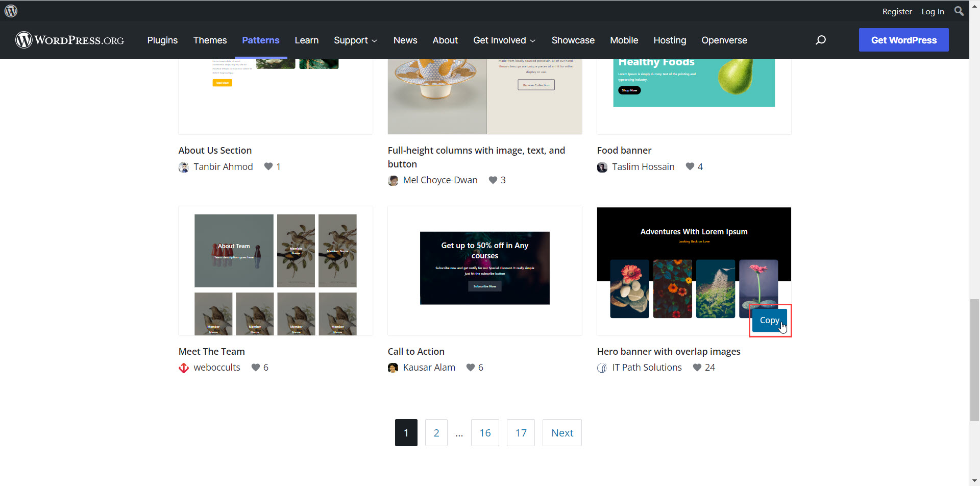Click the page vertical scrollbar thumb
The image size is (980, 486).
pyautogui.click(x=974, y=360)
